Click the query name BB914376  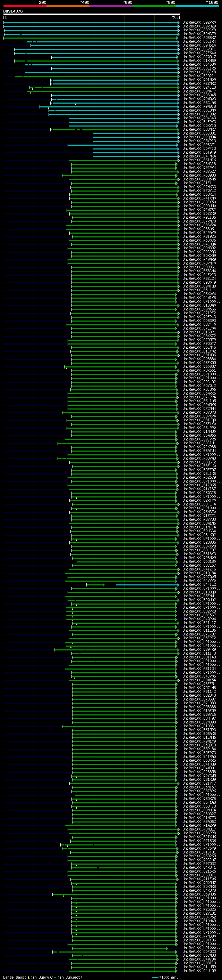(x=13, y=11)
